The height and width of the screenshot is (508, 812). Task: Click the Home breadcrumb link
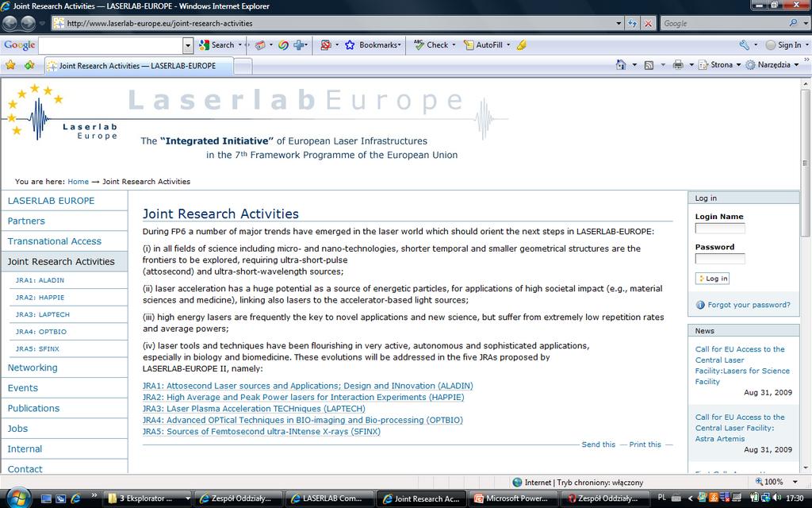(79, 182)
